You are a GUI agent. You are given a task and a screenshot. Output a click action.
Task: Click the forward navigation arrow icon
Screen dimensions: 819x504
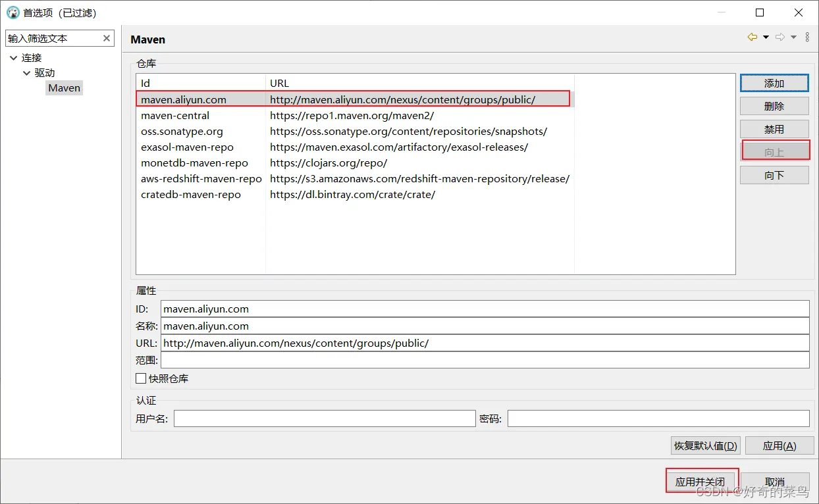click(x=780, y=38)
